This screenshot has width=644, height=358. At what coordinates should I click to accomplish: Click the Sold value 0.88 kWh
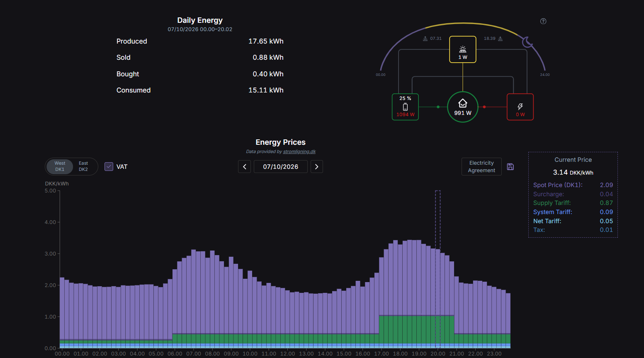click(268, 58)
